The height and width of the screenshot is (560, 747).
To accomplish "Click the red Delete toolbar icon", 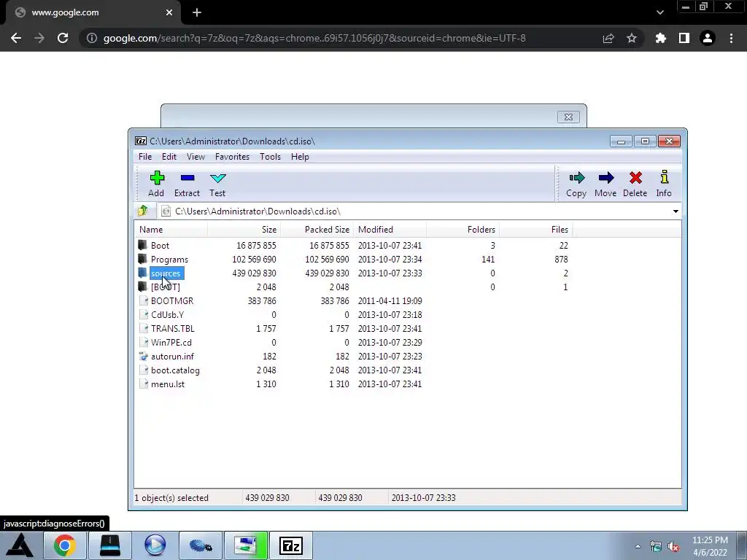I will (x=635, y=178).
